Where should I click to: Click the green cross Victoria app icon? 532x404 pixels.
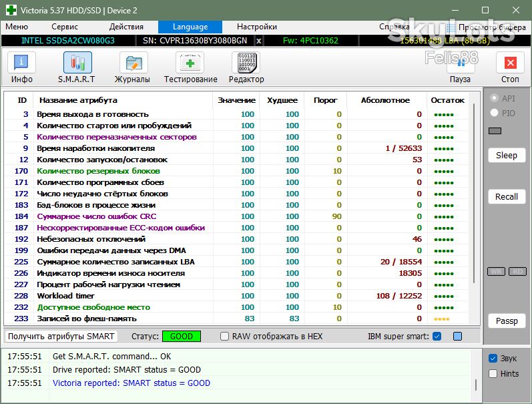pos(11,10)
